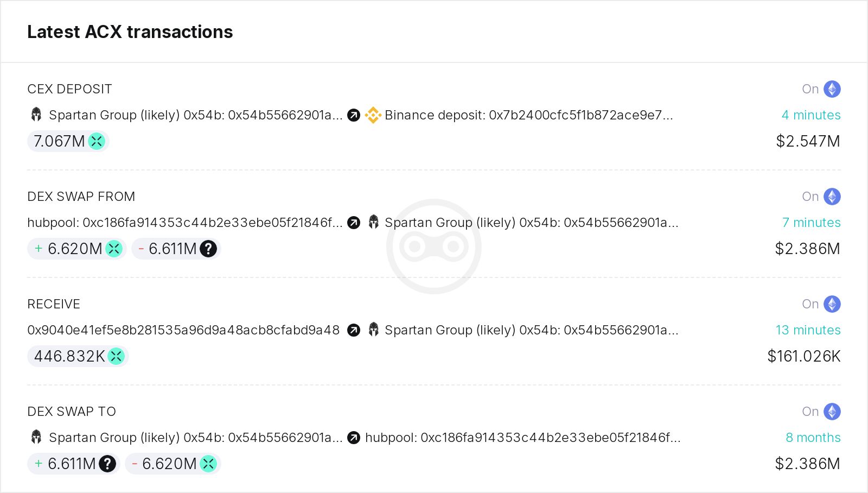The image size is (868, 493).
Task: Click the +6.620M amount badge
Action: pos(77,249)
